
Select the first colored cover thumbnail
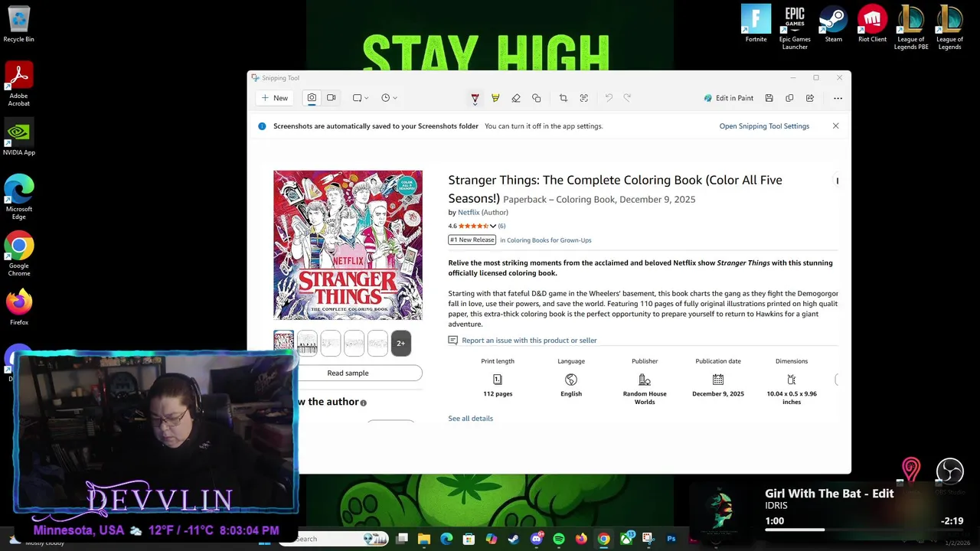(283, 343)
